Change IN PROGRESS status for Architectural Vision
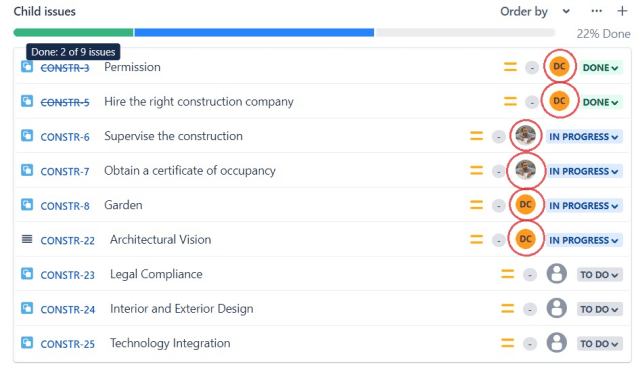Image resolution: width=640 pixels, height=377 pixels. (x=584, y=240)
